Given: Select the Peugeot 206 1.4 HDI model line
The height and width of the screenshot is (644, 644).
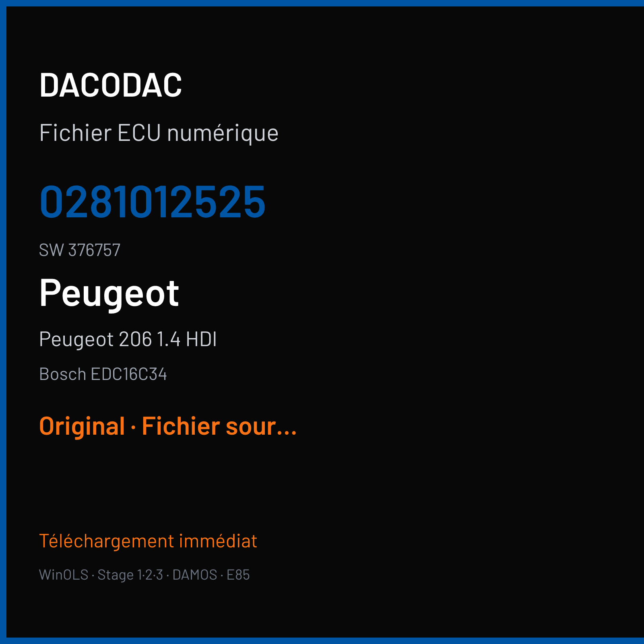Looking at the screenshot, I should (x=128, y=339).
